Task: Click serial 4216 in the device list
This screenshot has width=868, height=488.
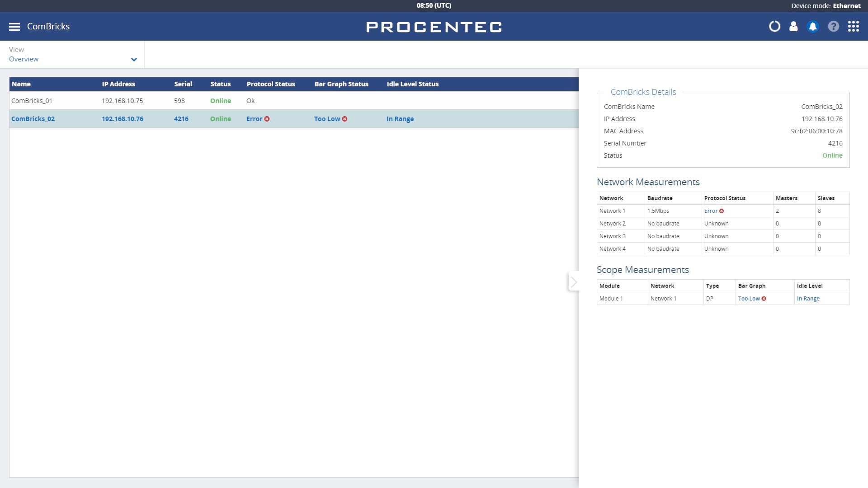Action: [181, 119]
